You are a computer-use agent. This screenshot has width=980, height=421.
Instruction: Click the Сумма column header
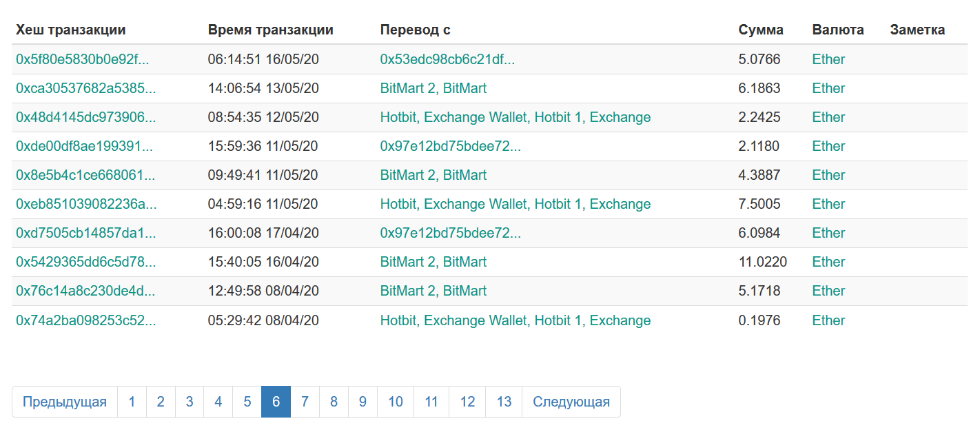(761, 30)
